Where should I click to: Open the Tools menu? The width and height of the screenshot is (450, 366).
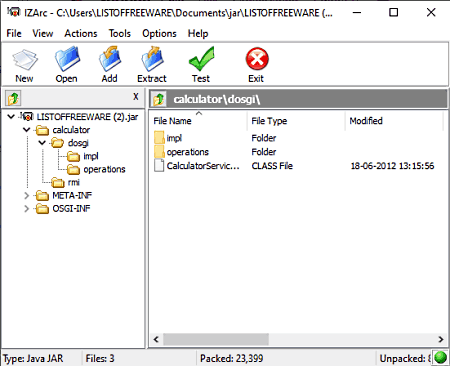pyautogui.click(x=120, y=33)
